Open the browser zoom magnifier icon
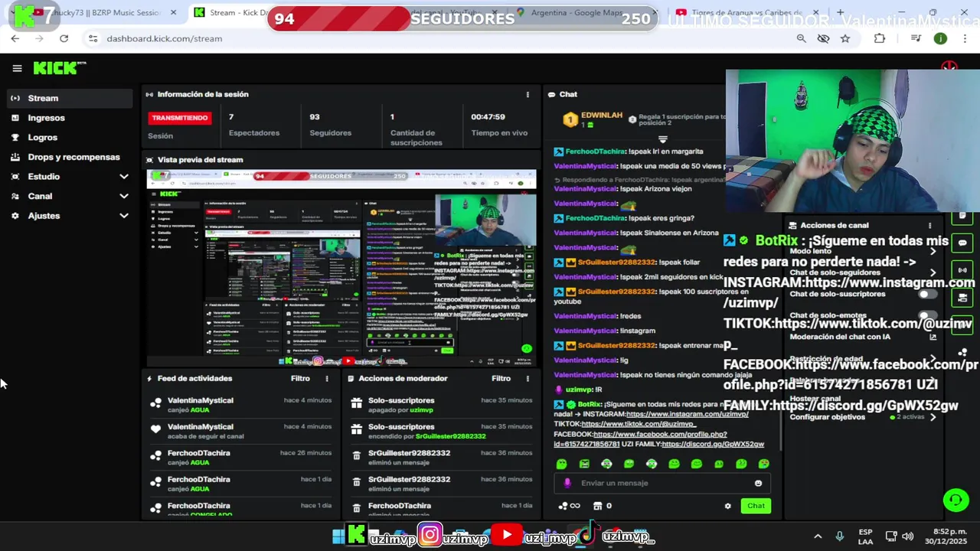980x551 pixels. (802, 38)
